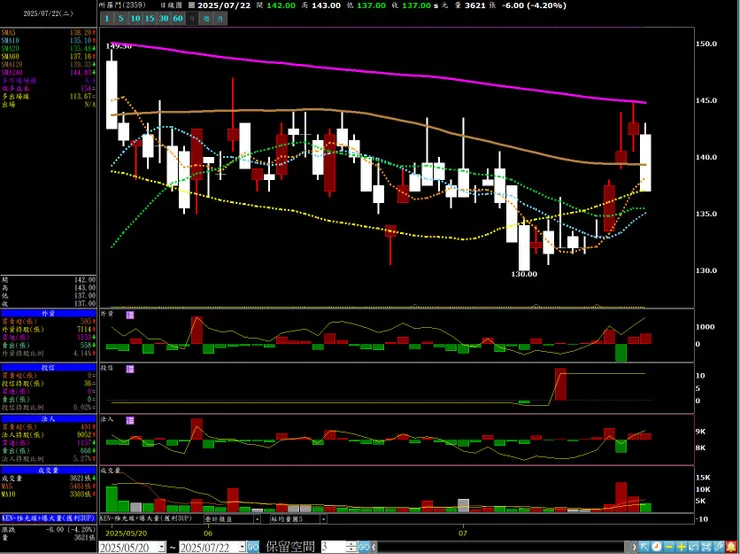Select the daily (日) timeframe button

[x=192, y=18]
